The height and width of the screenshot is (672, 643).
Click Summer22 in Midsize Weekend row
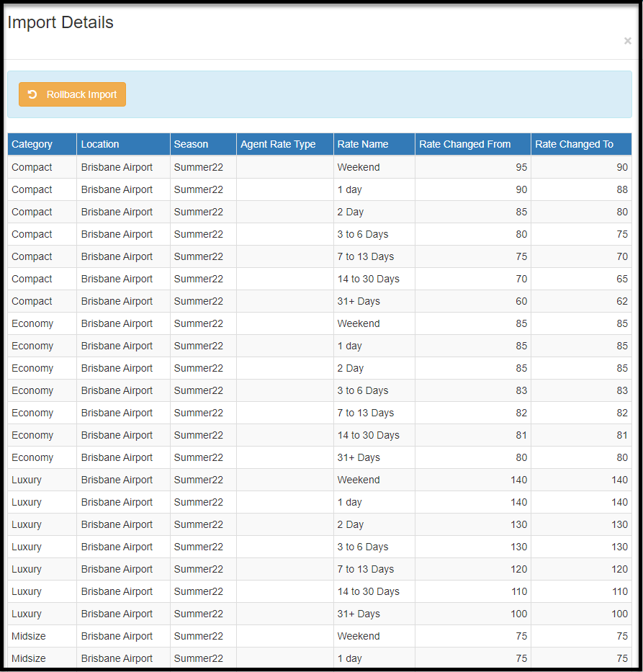[x=198, y=636]
